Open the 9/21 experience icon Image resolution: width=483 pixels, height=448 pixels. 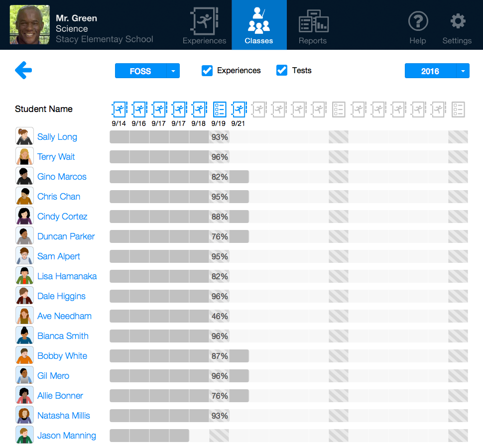[x=239, y=110]
